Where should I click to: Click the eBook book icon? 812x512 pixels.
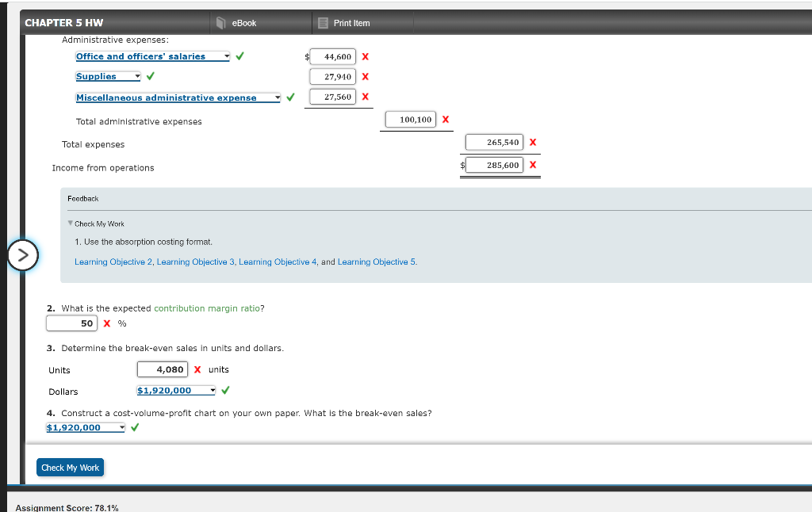(x=221, y=23)
